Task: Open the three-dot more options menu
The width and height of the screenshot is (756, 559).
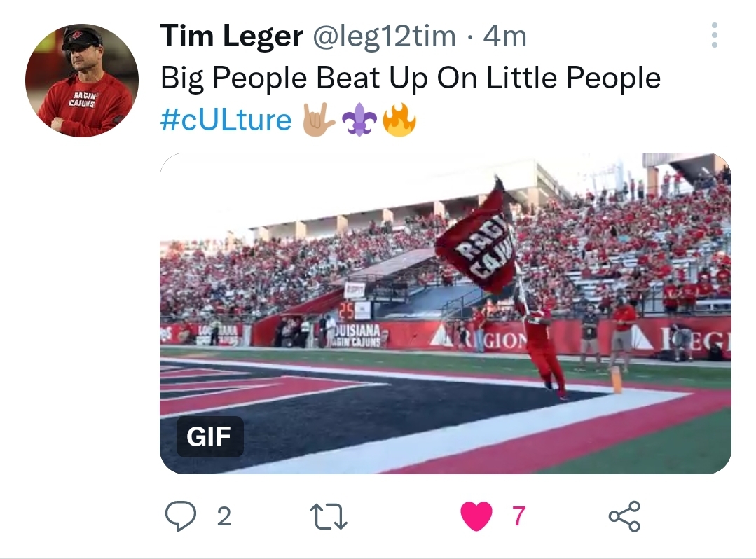Action: tap(715, 35)
